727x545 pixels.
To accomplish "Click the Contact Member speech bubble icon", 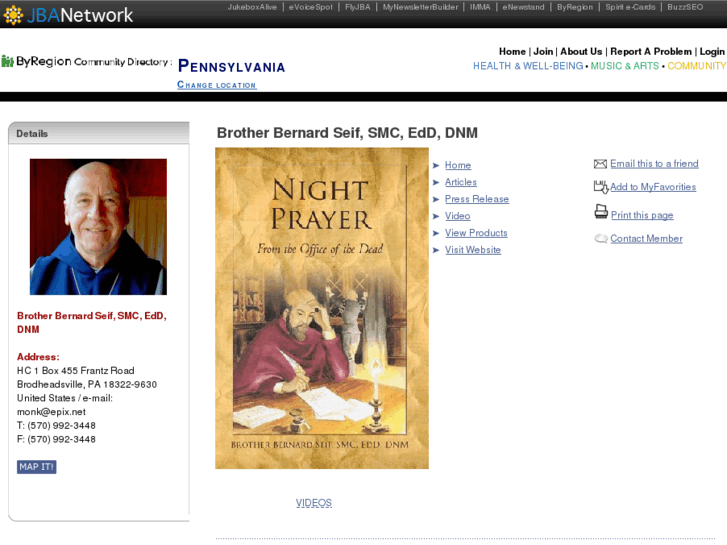I will point(600,239).
